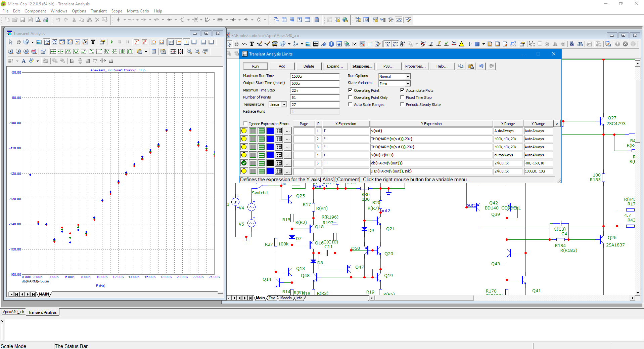Click the Zoom In magnifier icon
This screenshot has height=349, width=644.
point(190,51)
